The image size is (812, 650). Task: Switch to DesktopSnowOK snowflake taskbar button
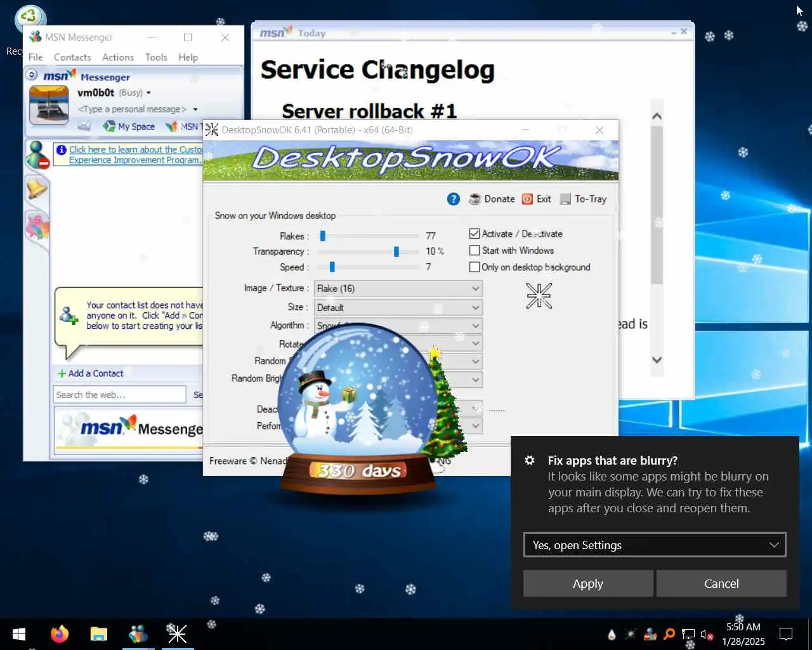177,634
